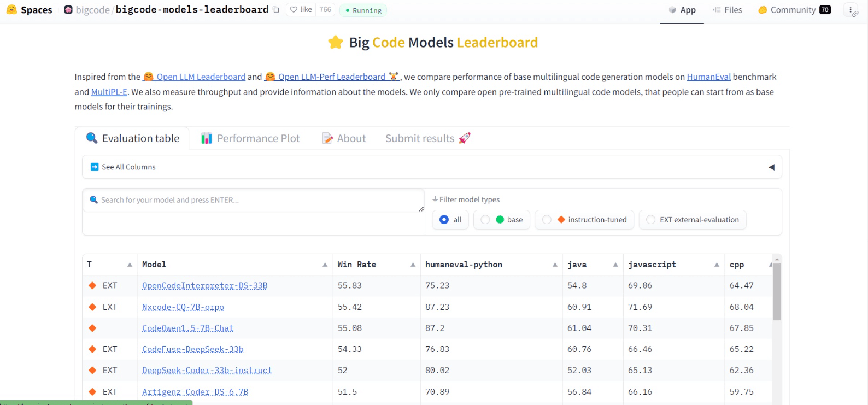Select the cpp value 62.36

[x=741, y=371]
